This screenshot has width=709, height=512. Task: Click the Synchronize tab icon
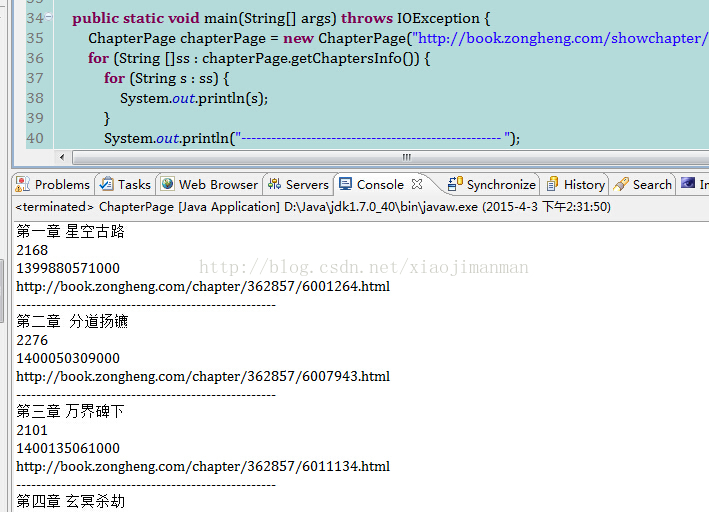[455, 184]
